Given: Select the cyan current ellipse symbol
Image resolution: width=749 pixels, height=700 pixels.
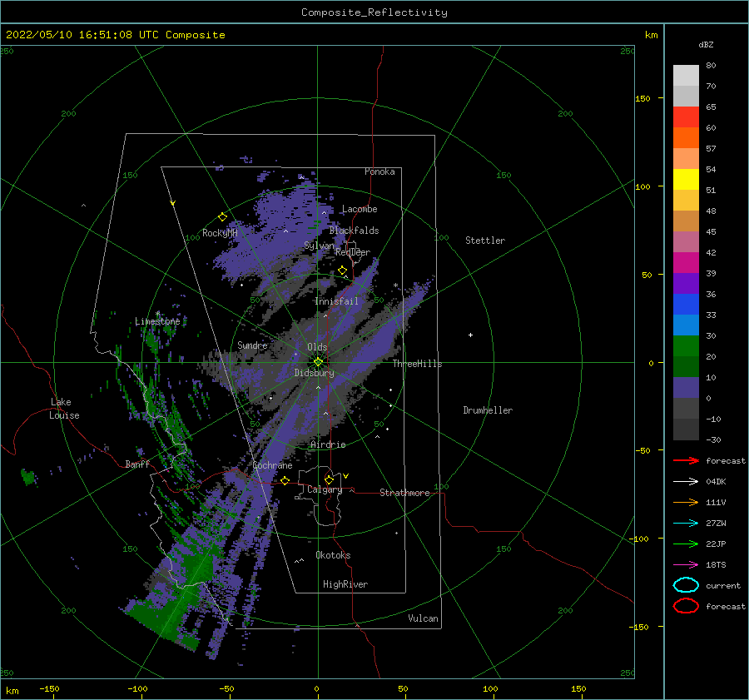Looking at the screenshot, I should tap(686, 585).
